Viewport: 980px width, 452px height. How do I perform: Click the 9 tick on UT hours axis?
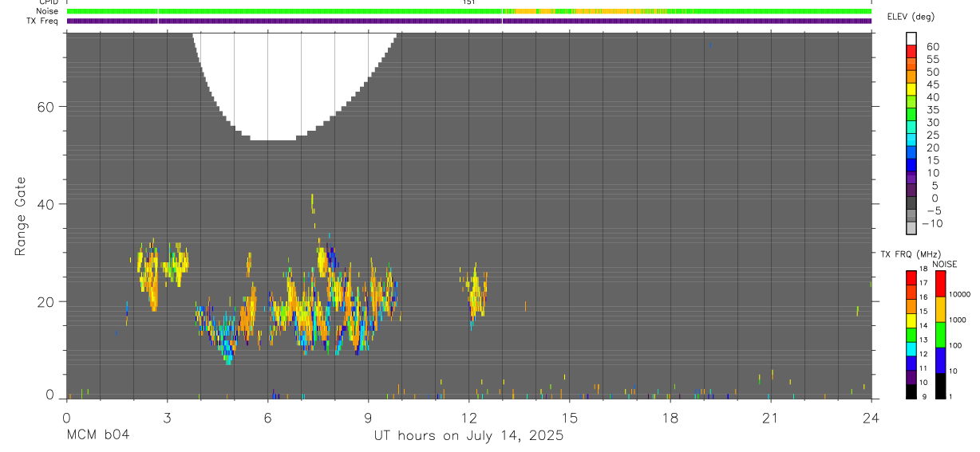(x=368, y=417)
